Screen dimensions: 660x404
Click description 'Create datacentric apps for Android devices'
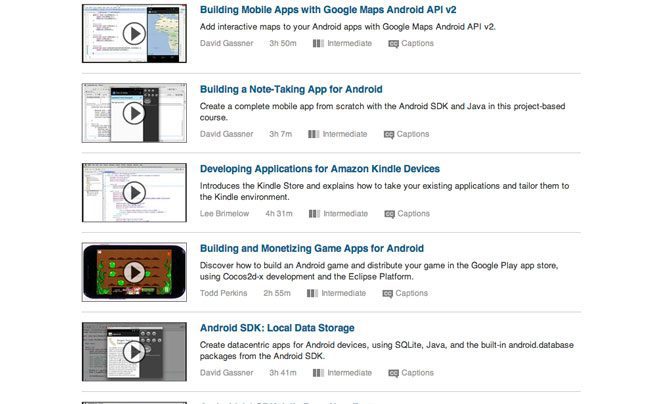(386, 351)
